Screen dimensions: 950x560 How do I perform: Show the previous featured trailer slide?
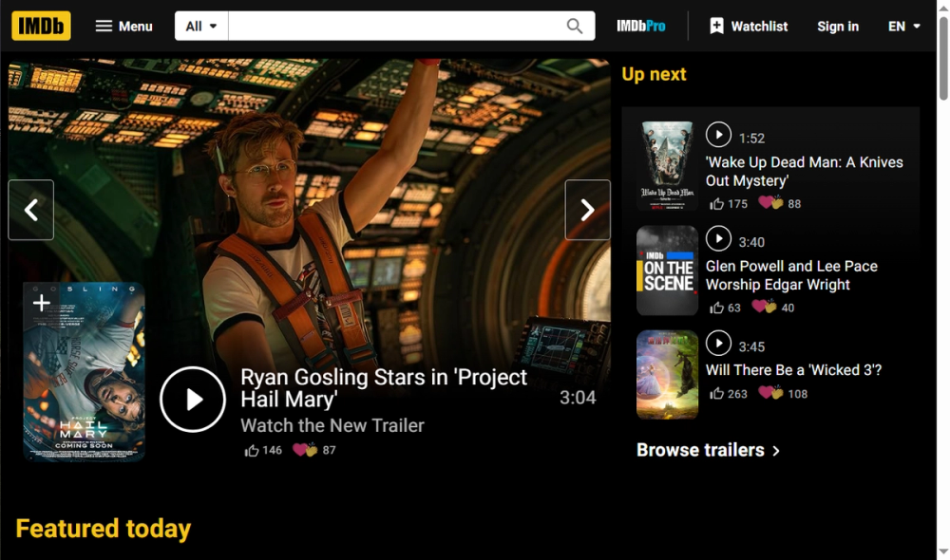point(31,210)
